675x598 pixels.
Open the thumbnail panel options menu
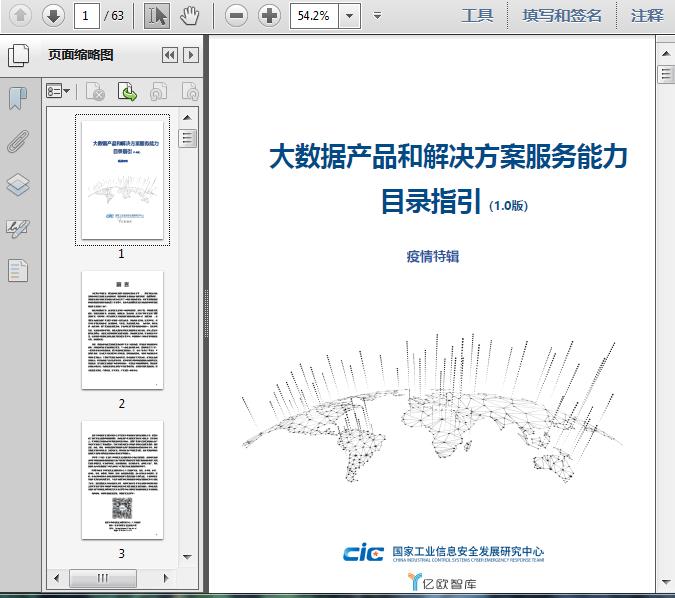(58, 92)
